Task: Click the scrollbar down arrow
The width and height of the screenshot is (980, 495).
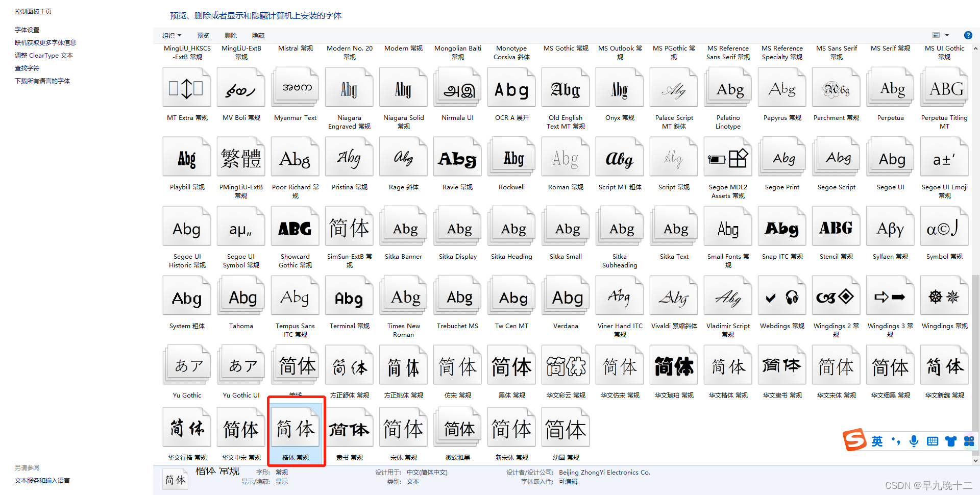Action: click(x=975, y=460)
